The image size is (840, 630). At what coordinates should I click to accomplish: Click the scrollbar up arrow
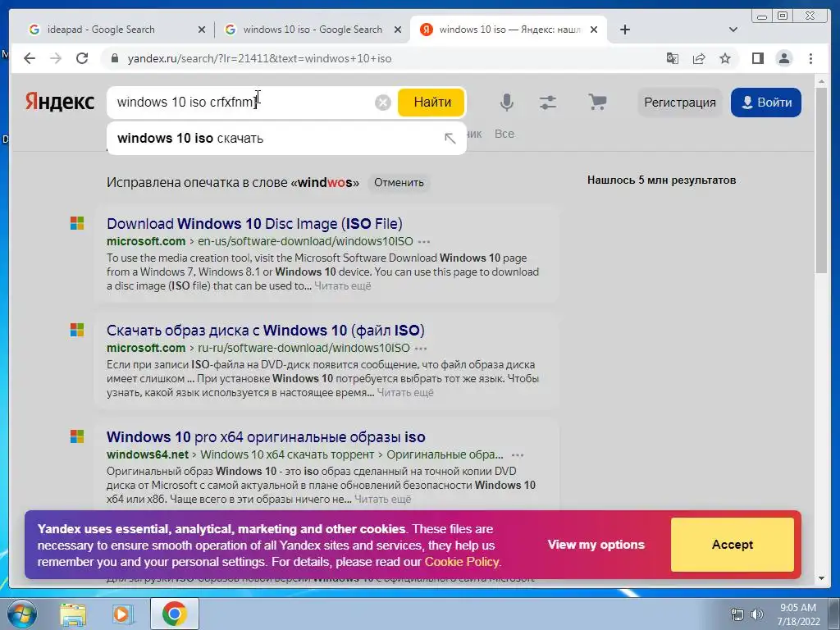click(x=821, y=81)
